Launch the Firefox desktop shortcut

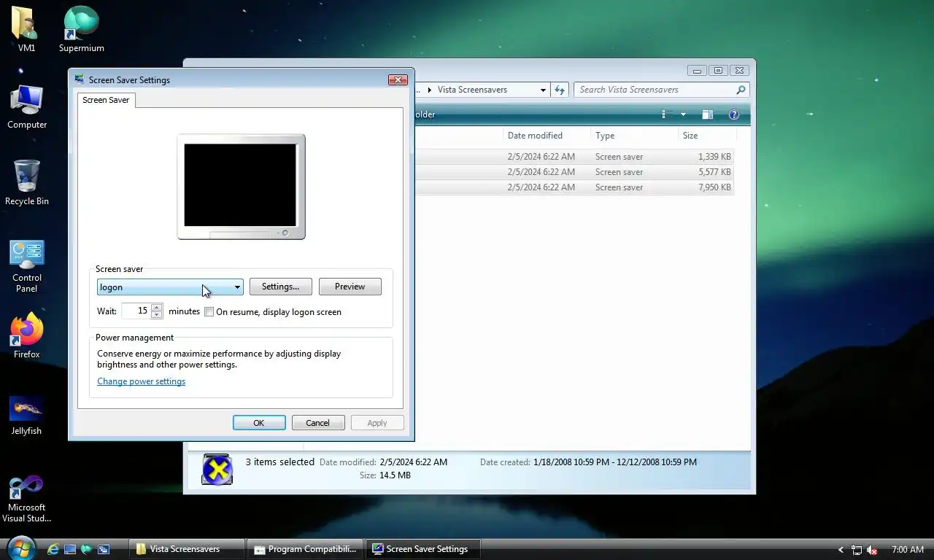(x=27, y=335)
